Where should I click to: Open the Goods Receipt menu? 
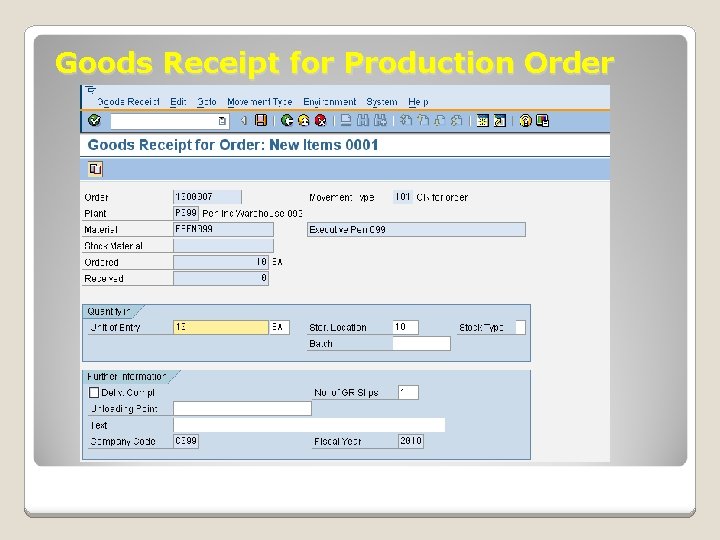click(128, 101)
